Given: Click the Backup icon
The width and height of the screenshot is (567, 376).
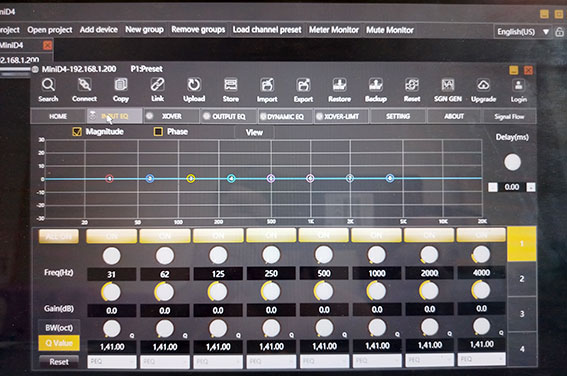Looking at the screenshot, I should 376,85.
